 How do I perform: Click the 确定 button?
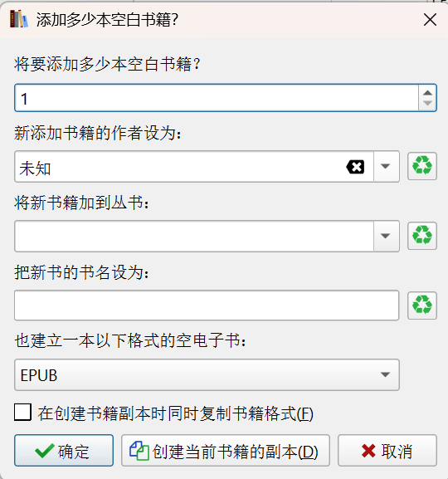click(x=64, y=450)
